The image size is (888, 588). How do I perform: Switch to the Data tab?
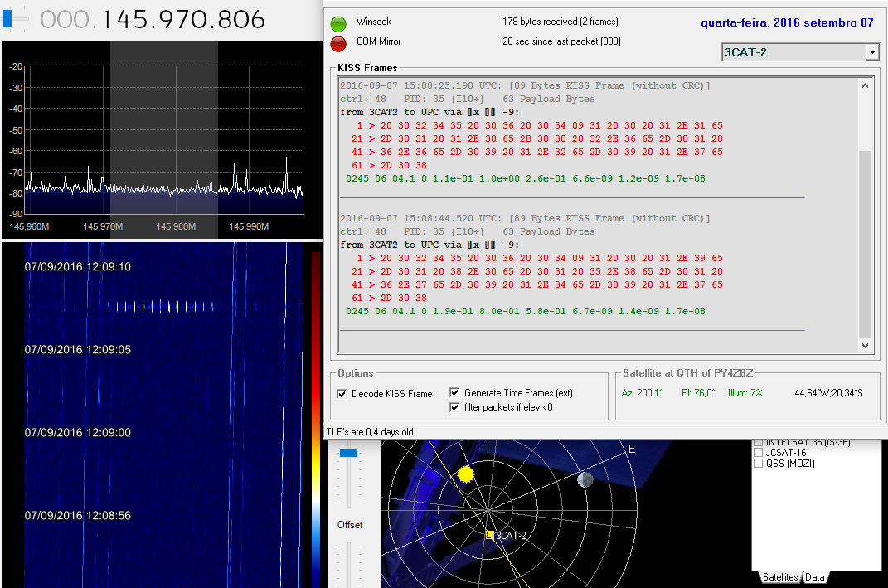pyautogui.click(x=815, y=576)
